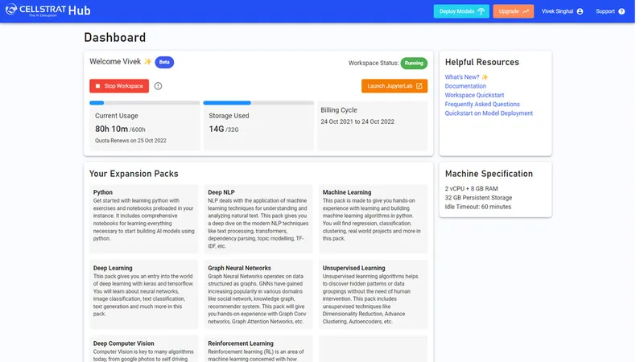Open Frequently Asked Questions
This screenshot has height=362, width=644.
pos(482,104)
